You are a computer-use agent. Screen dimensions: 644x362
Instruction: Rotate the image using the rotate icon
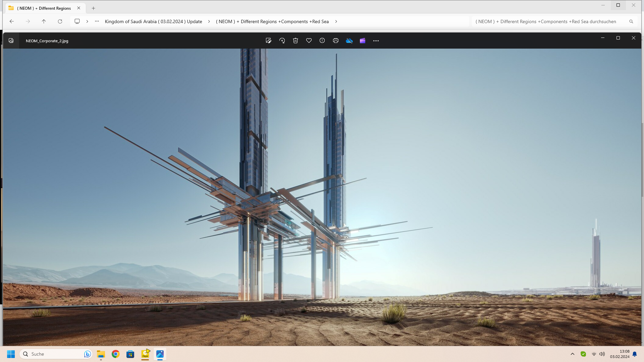click(x=282, y=41)
